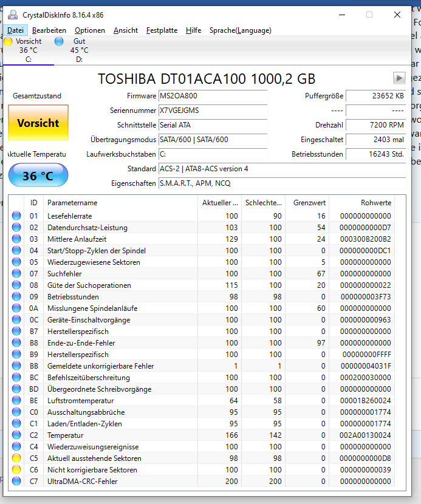The width and height of the screenshot is (421, 504).
Task: Click the Parametername column header
Action: pos(120,203)
